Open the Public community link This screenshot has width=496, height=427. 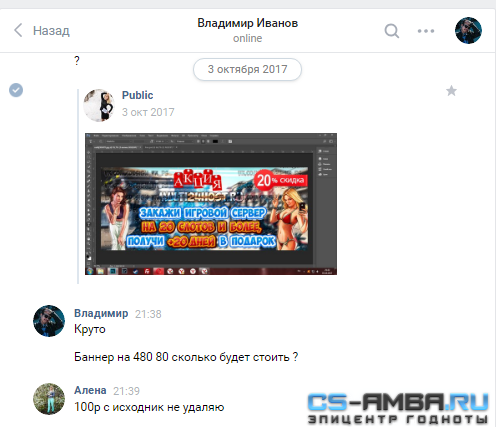pyautogui.click(x=137, y=95)
